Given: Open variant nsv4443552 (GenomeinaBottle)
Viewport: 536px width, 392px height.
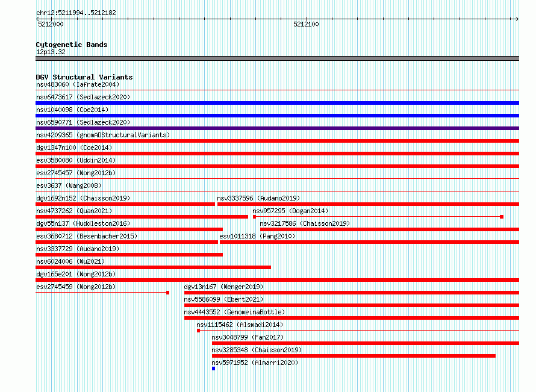Looking at the screenshot, I should coord(234,312).
